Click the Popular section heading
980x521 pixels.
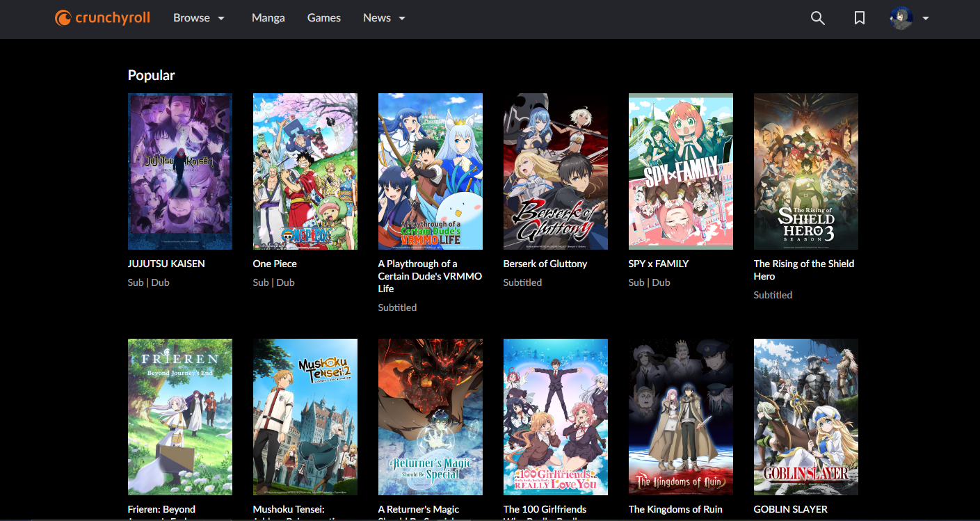152,75
